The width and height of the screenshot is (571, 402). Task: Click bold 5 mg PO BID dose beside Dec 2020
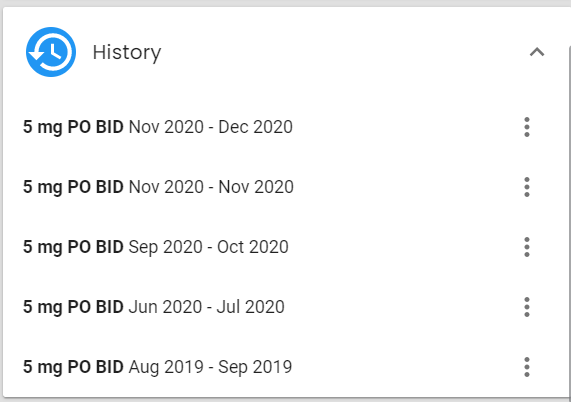73,127
